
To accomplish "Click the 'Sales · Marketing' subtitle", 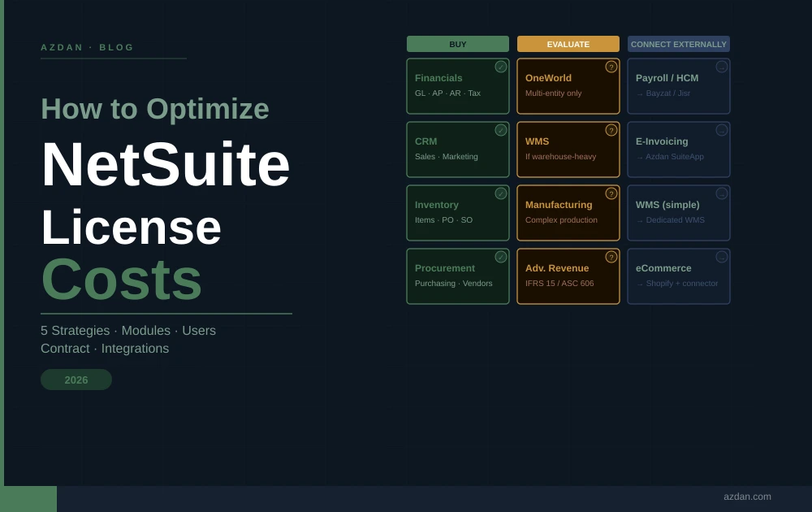I will click(447, 157).
